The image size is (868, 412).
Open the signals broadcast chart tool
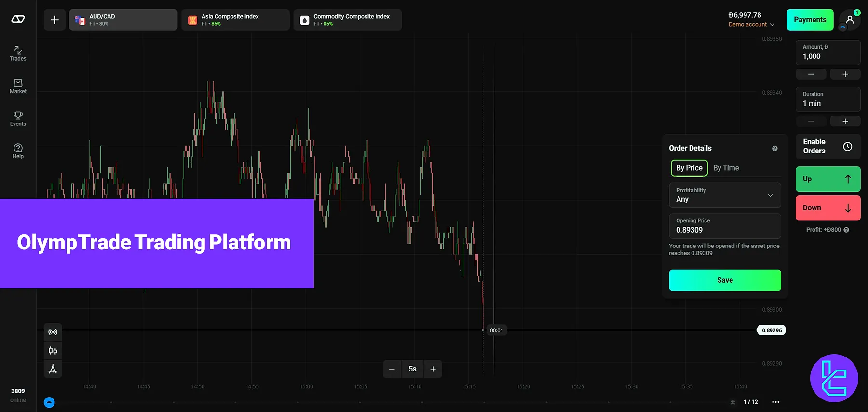point(53,332)
